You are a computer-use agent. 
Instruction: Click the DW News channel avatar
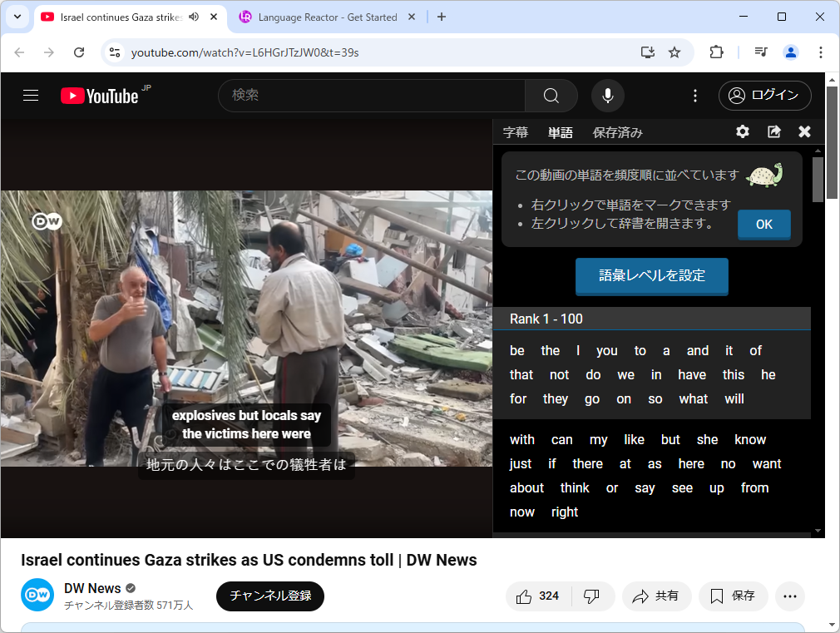tap(37, 595)
